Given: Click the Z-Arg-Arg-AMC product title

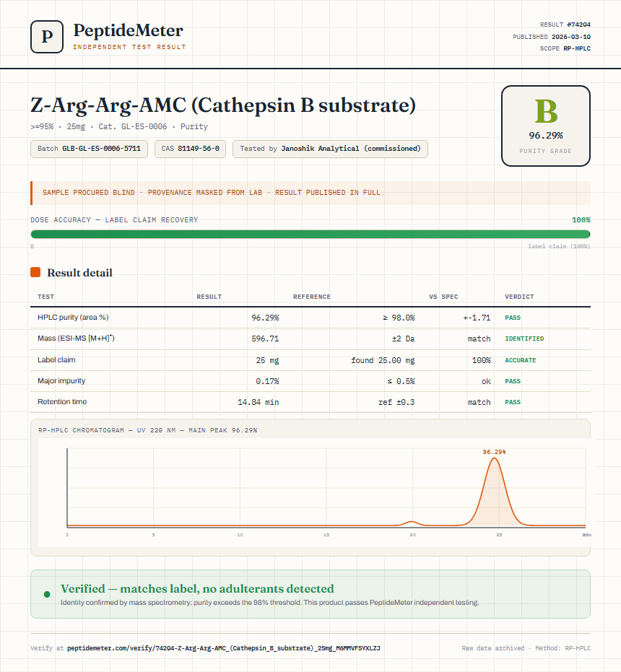Looking at the screenshot, I should pyautogui.click(x=223, y=105).
